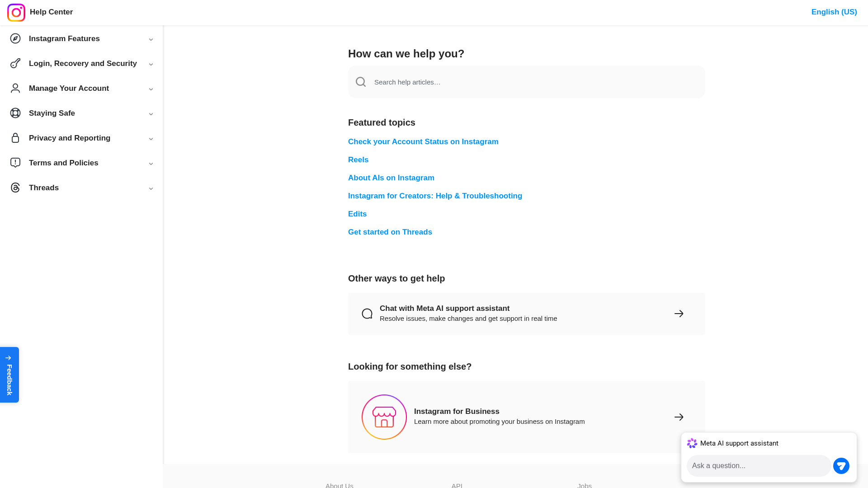
Task: Open Check your Account Status on Instagram
Action: (x=423, y=142)
